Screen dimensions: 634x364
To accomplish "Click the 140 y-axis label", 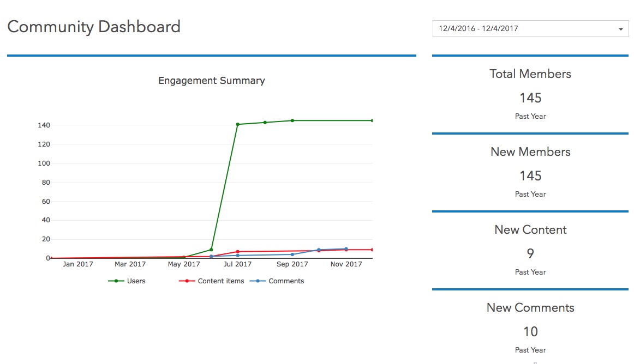I will (x=44, y=125).
